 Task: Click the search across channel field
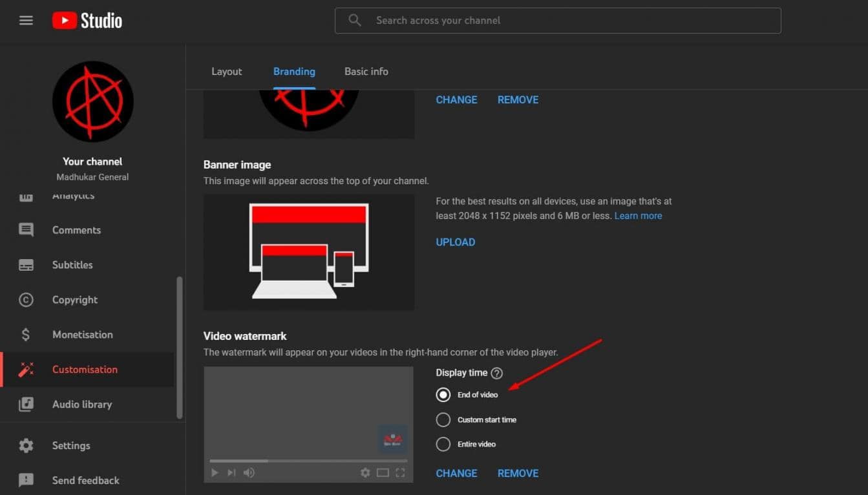coord(569,21)
